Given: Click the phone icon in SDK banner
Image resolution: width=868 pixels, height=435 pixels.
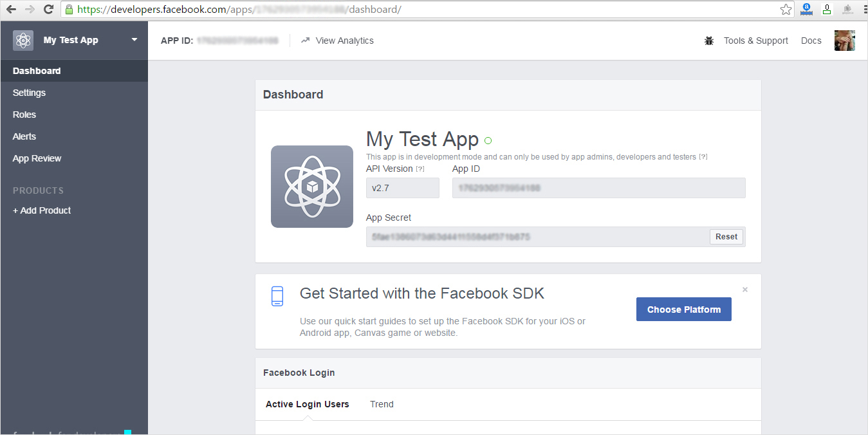Looking at the screenshot, I should (277, 296).
